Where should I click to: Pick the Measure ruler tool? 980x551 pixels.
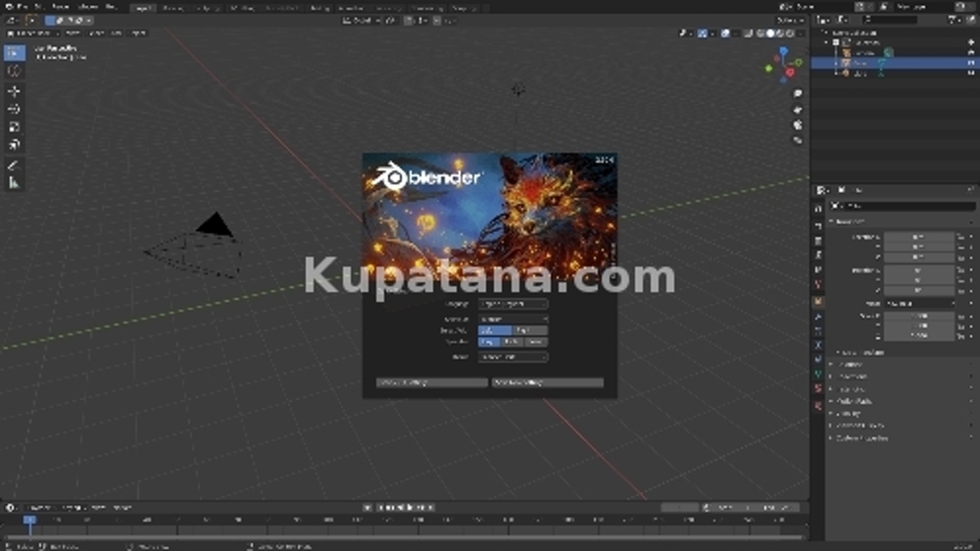click(14, 181)
